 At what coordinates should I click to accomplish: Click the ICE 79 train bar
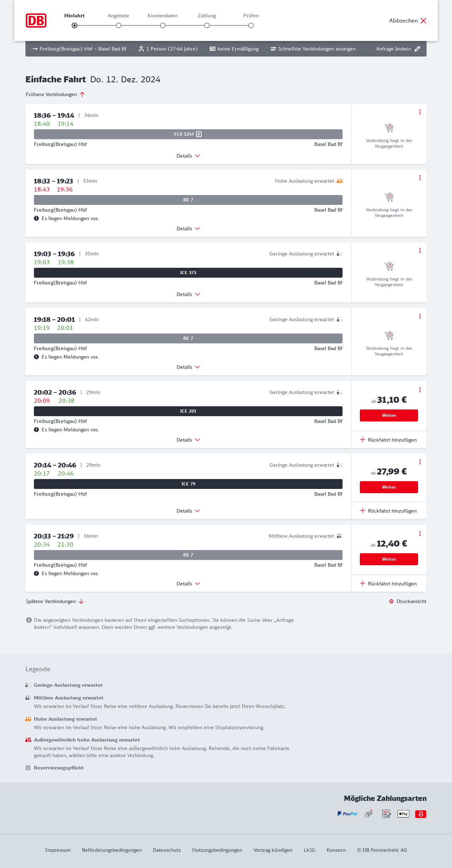coord(188,484)
